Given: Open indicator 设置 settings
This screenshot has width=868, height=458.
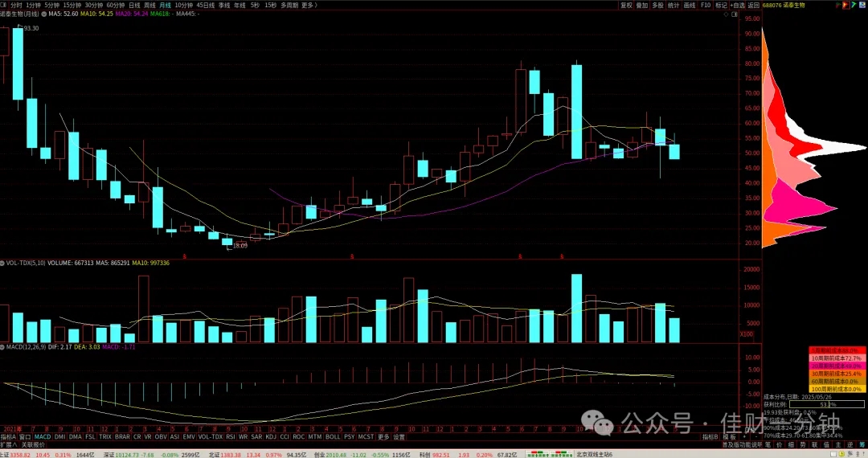Looking at the screenshot, I should [x=399, y=437].
